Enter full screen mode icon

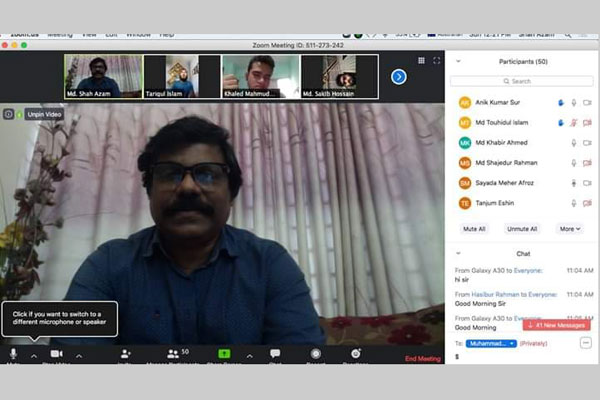437,60
